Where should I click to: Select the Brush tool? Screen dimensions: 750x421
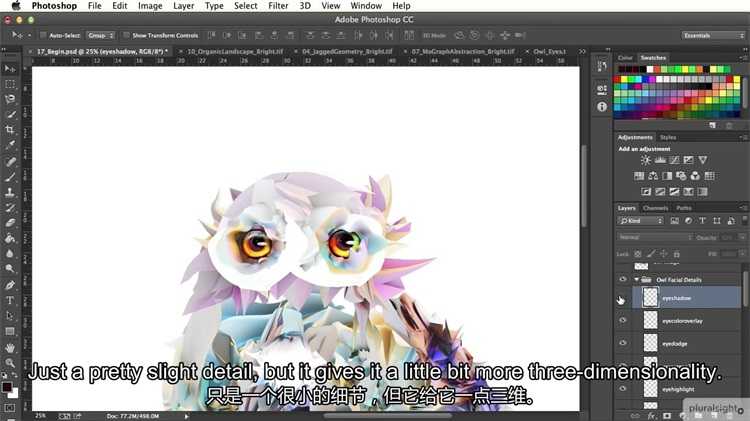[10, 177]
